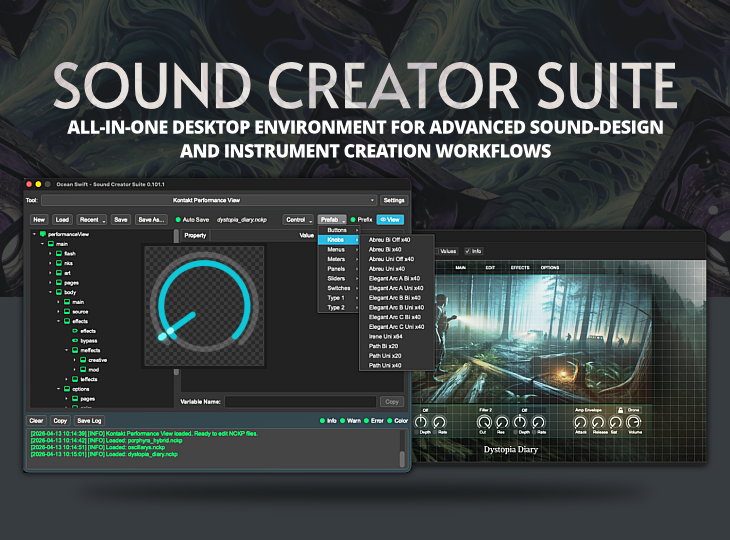
Task: Click the bypass control icon in tree
Action: [x=75, y=340]
